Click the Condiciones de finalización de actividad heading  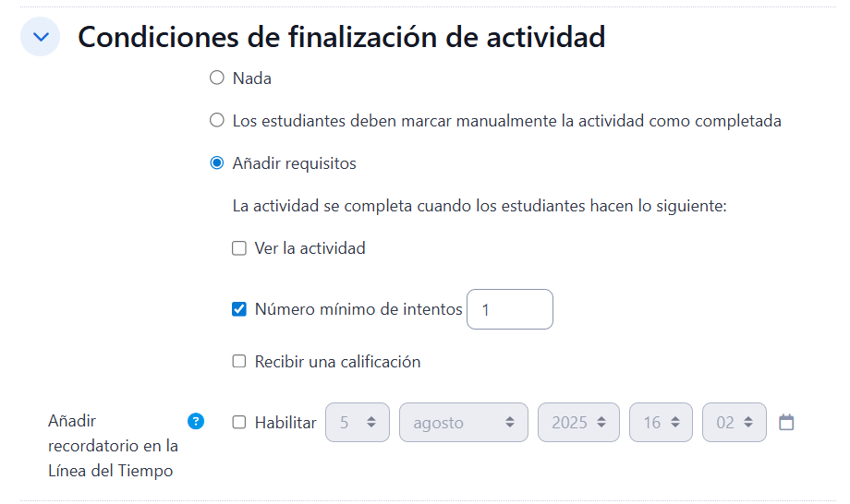[x=342, y=37]
